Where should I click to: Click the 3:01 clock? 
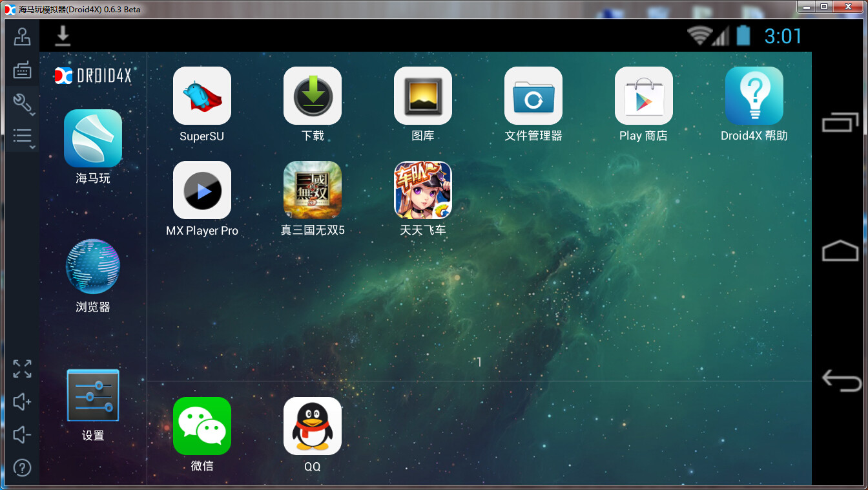[x=783, y=36]
